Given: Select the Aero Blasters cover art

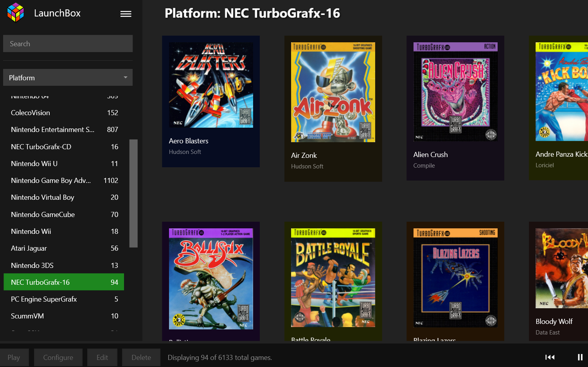Looking at the screenshot, I should pyautogui.click(x=211, y=85).
